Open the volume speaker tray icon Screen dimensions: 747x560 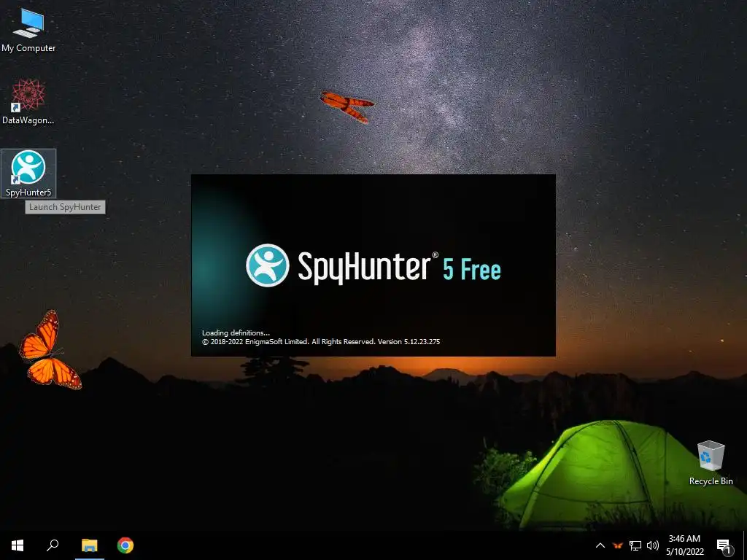tap(653, 545)
